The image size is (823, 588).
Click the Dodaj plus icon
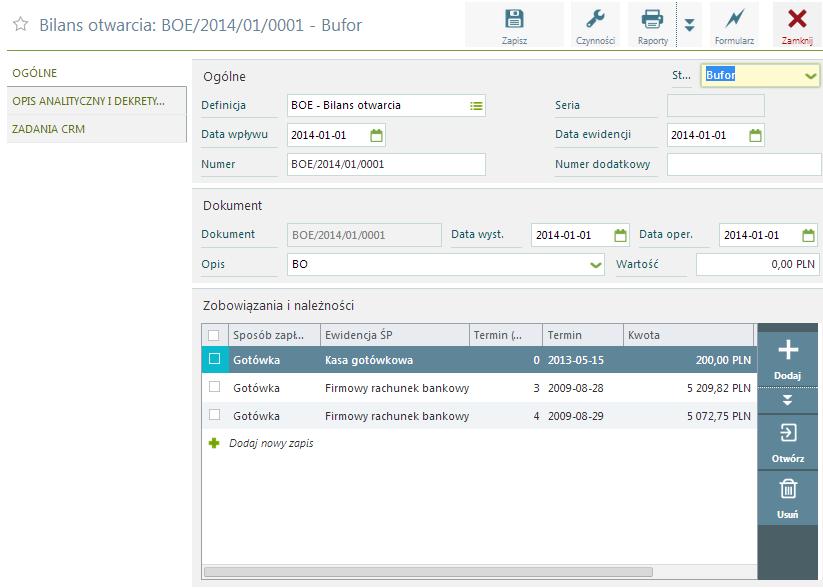click(787, 350)
